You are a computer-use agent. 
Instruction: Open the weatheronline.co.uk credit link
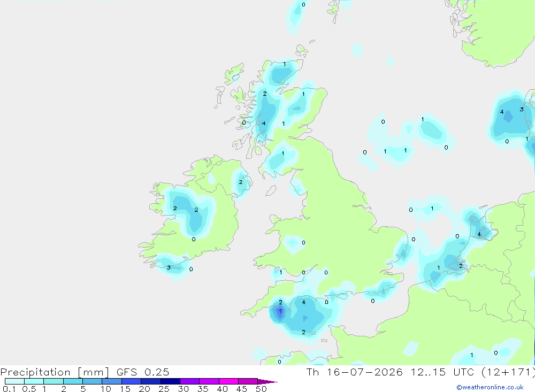coord(490,387)
